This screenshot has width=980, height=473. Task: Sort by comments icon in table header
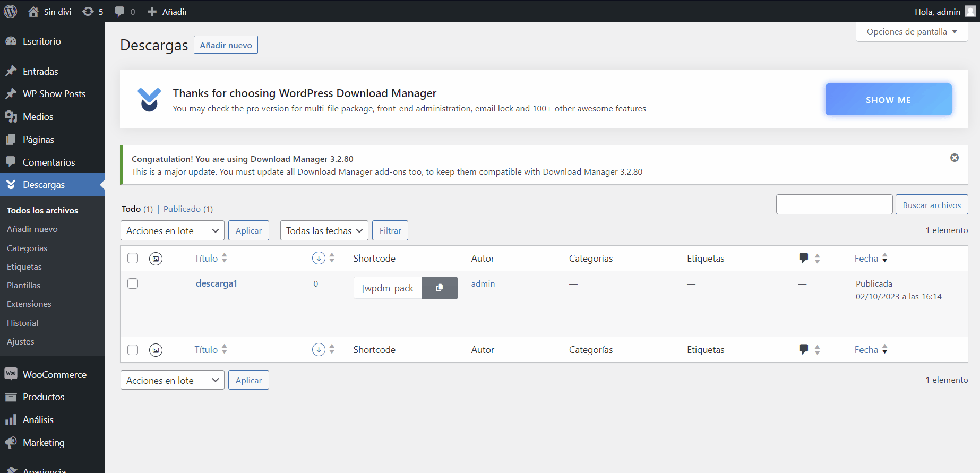[804, 258]
